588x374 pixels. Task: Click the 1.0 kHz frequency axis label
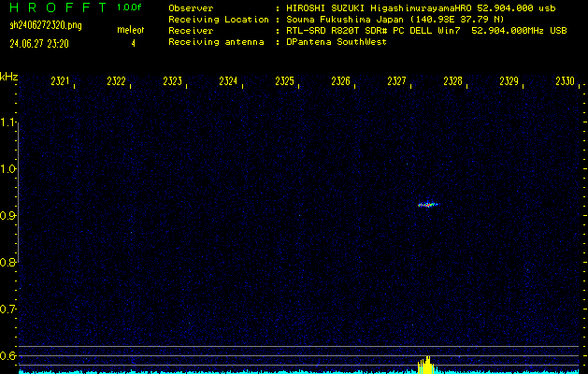[x=8, y=169]
